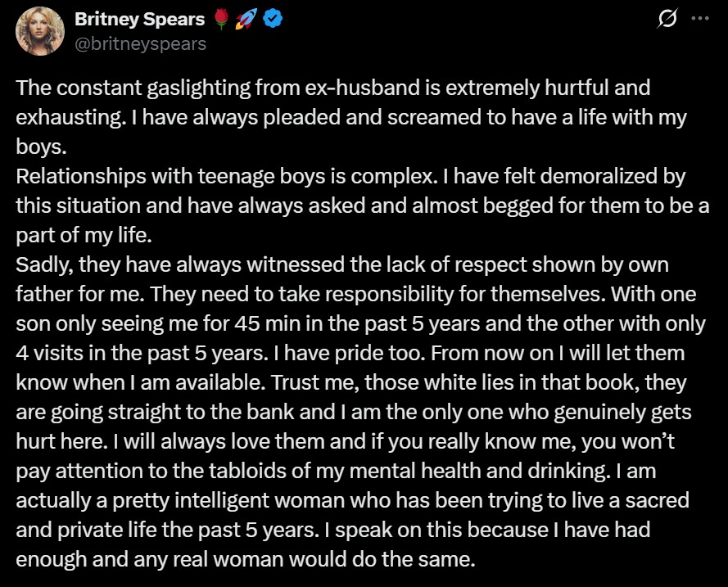Open the Grok explain-post icon

(x=667, y=20)
